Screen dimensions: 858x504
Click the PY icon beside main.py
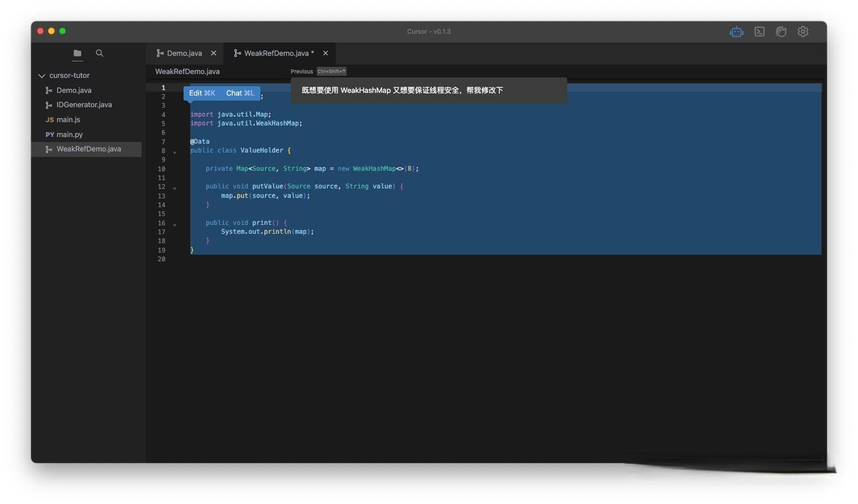50,134
